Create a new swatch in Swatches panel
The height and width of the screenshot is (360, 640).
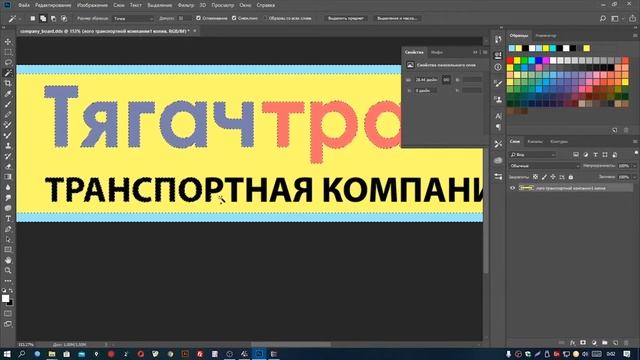pos(615,130)
